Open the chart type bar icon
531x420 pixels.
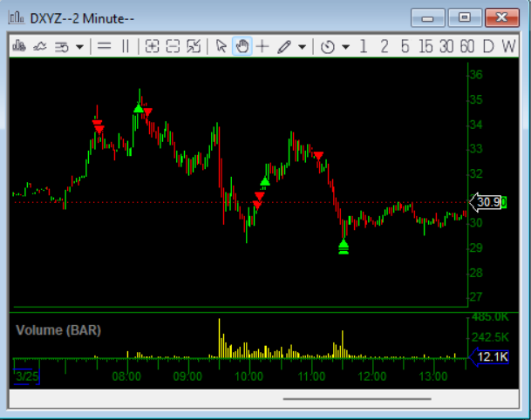(x=19, y=46)
